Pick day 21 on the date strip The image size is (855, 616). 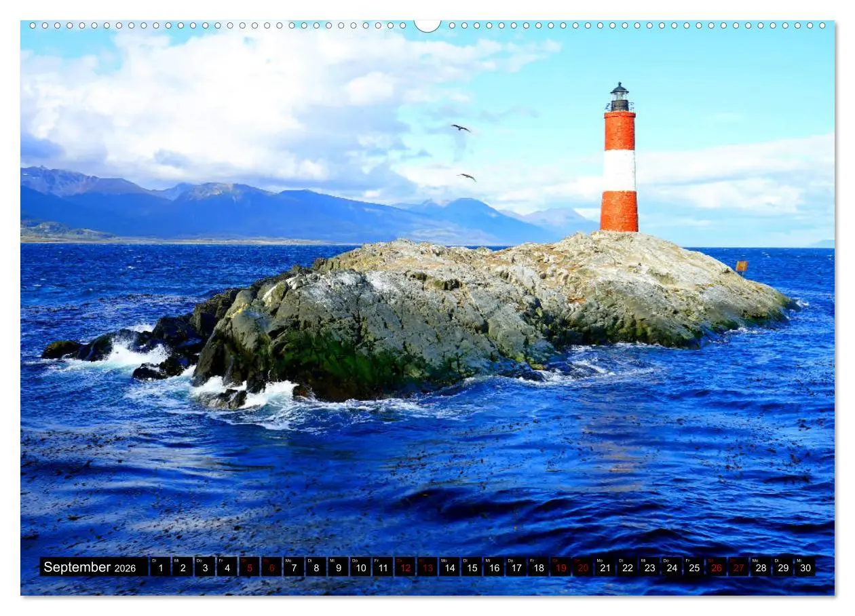pyautogui.click(x=605, y=567)
